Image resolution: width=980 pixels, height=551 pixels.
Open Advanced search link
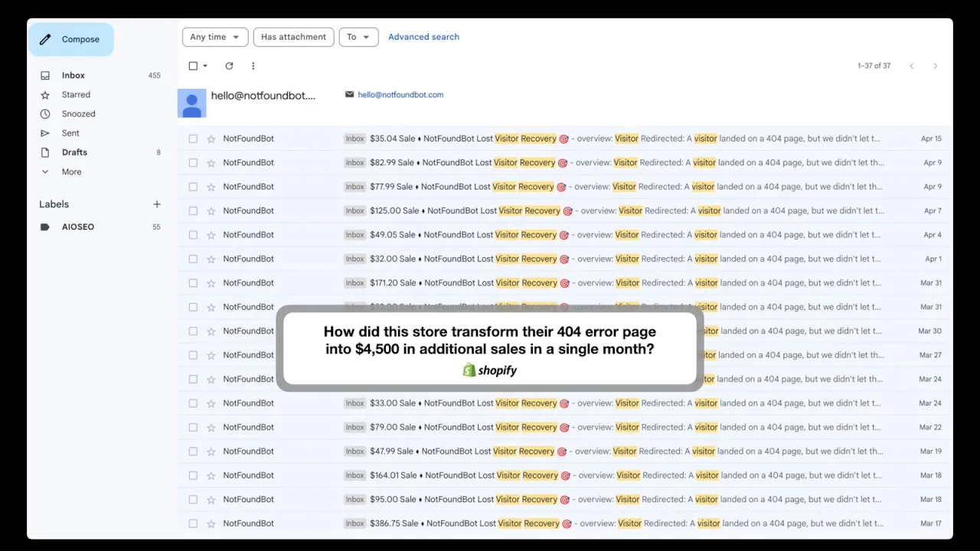click(423, 37)
